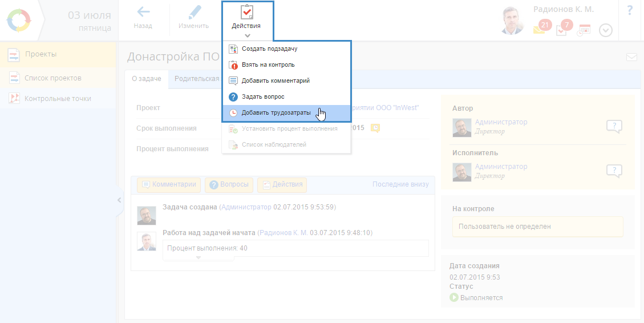This screenshot has height=323, width=644.
Task: Click Добавить трудозатраты menu item
Action: click(286, 113)
